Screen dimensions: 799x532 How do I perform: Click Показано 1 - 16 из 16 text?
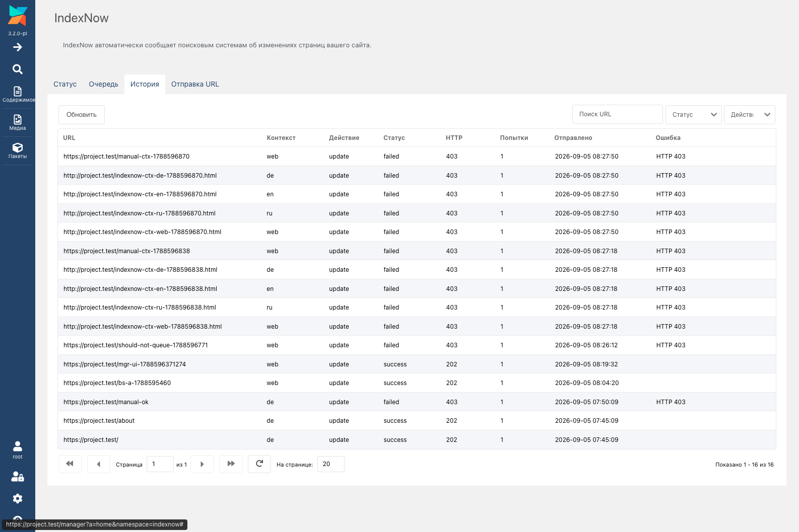(x=745, y=465)
